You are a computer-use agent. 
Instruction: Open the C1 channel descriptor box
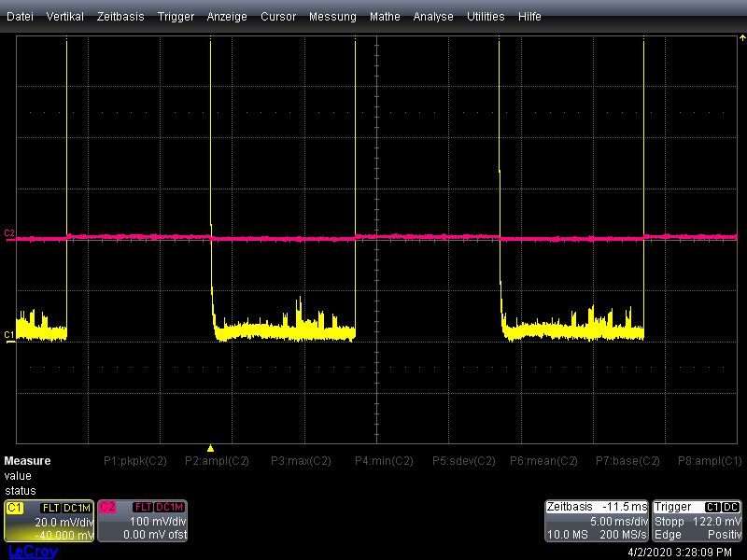[49, 522]
